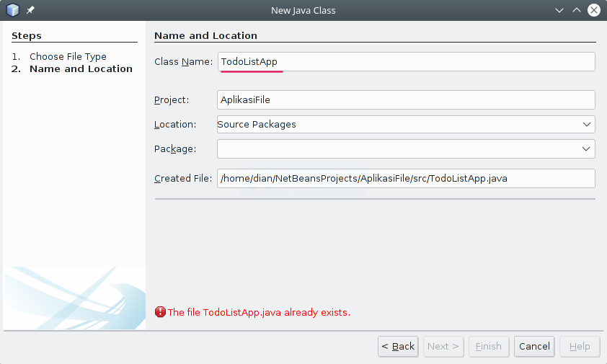Click the Class Name label
Screen dimensions: 607x364
pos(184,61)
